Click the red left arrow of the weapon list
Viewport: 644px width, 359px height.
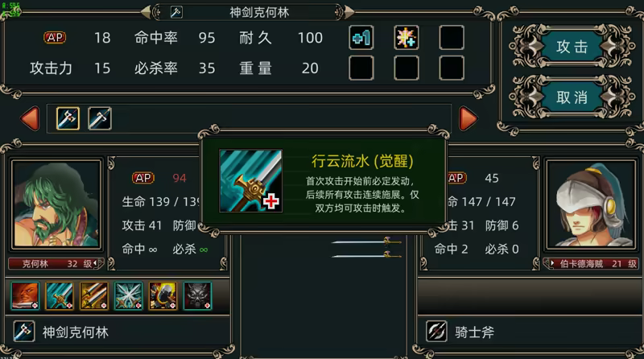30,118
